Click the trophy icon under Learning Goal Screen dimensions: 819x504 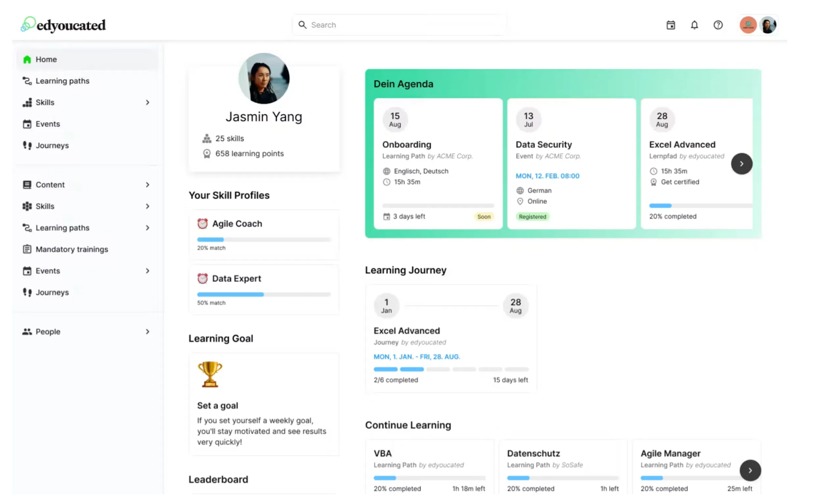210,374
